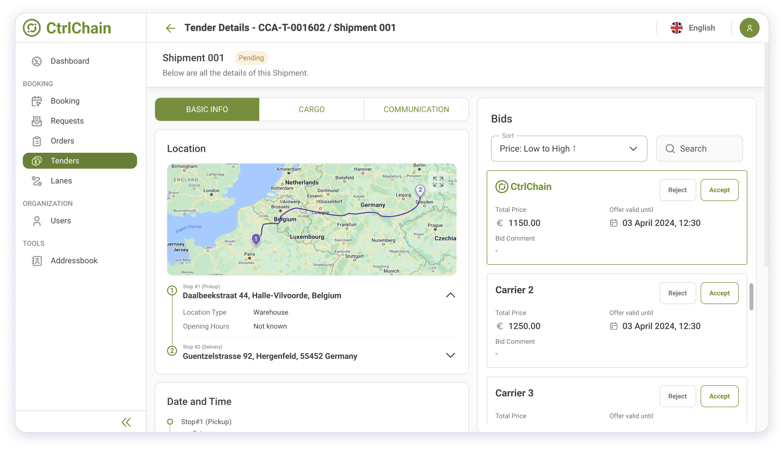This screenshot has width=784, height=450.
Task: Expand the Guentzelstrasse 92 delivery stop
Action: [450, 356]
